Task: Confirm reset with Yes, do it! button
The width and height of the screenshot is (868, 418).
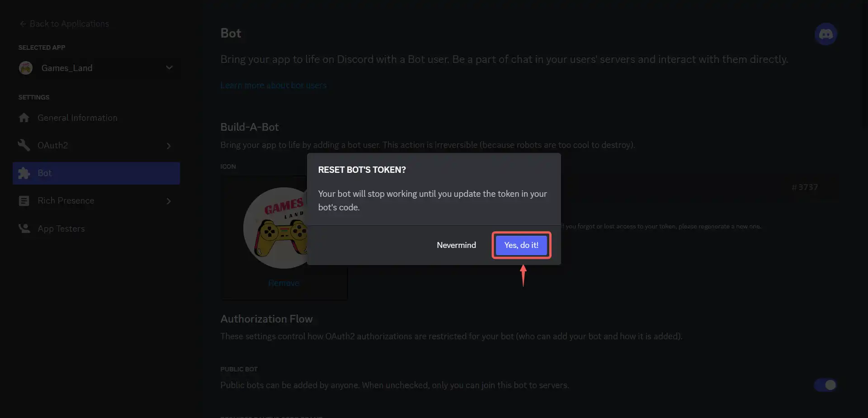Action: point(521,245)
